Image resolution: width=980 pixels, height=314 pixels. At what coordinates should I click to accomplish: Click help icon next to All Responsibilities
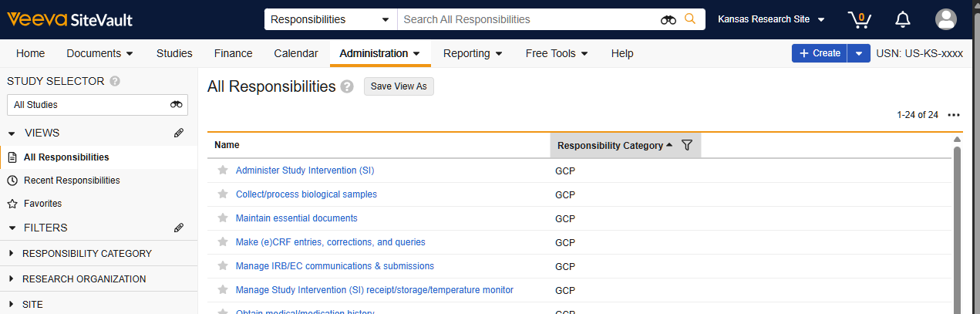(x=347, y=86)
